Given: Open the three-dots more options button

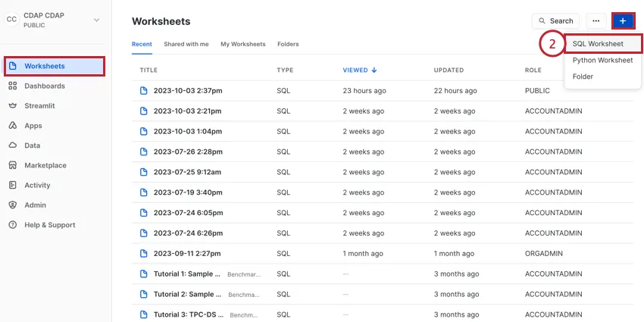Looking at the screenshot, I should (596, 21).
